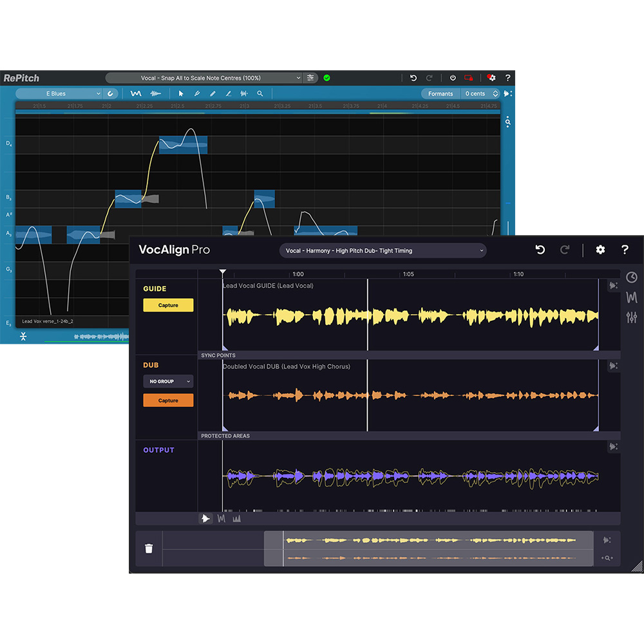This screenshot has width=644, height=644.
Task: Select the arrow pointer tool in RePitch
Action: [x=181, y=93]
